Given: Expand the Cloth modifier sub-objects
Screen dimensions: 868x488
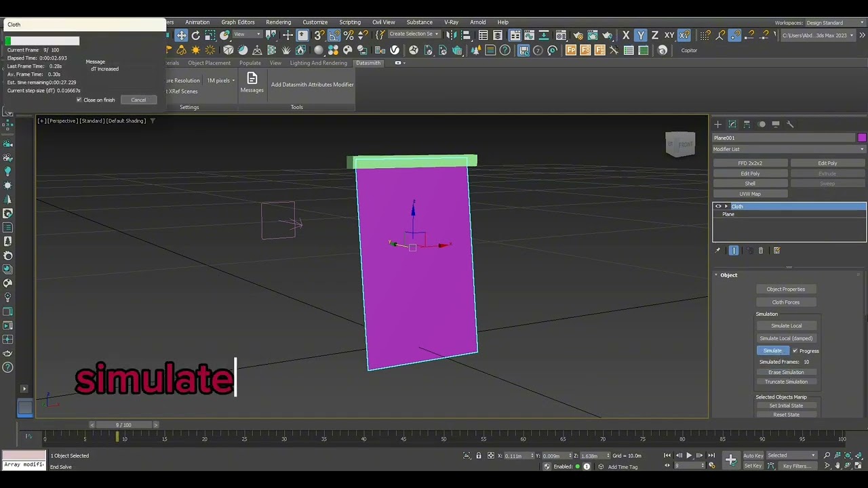Looking at the screenshot, I should tap(726, 206).
